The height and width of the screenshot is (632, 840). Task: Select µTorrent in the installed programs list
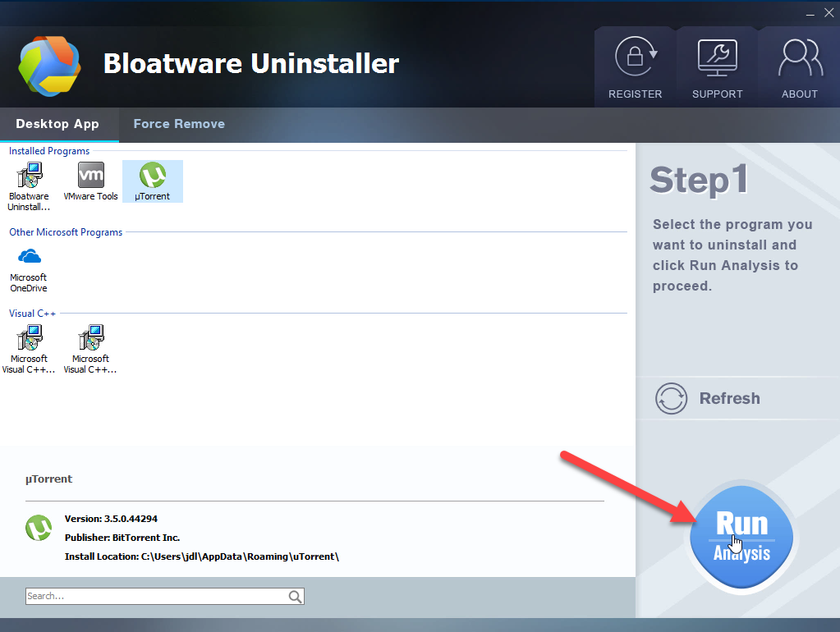(x=152, y=181)
